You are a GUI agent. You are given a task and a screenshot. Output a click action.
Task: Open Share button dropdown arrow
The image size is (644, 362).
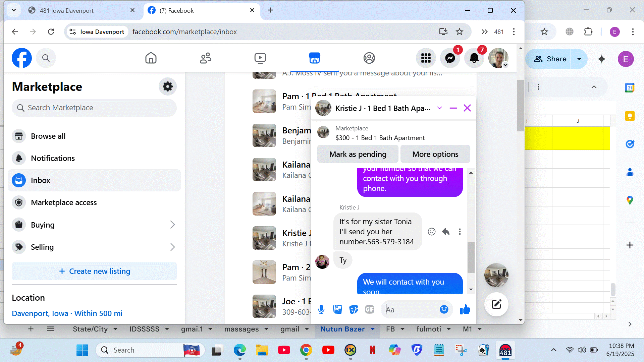(x=579, y=59)
